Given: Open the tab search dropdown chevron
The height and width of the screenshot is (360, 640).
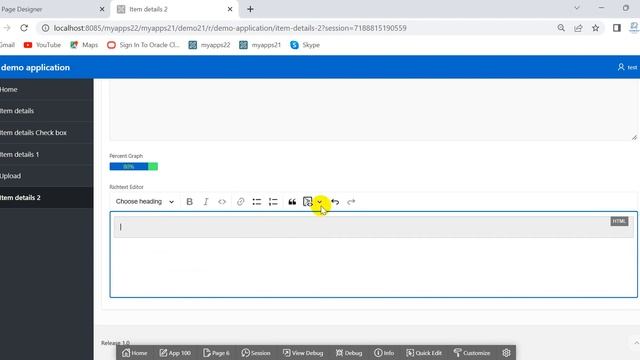Looking at the screenshot, I should coord(577,8).
